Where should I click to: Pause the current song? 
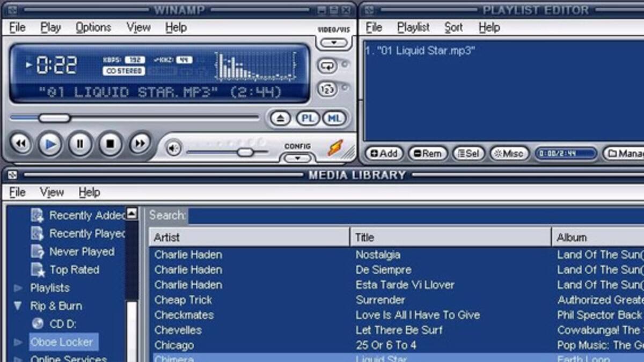click(80, 144)
